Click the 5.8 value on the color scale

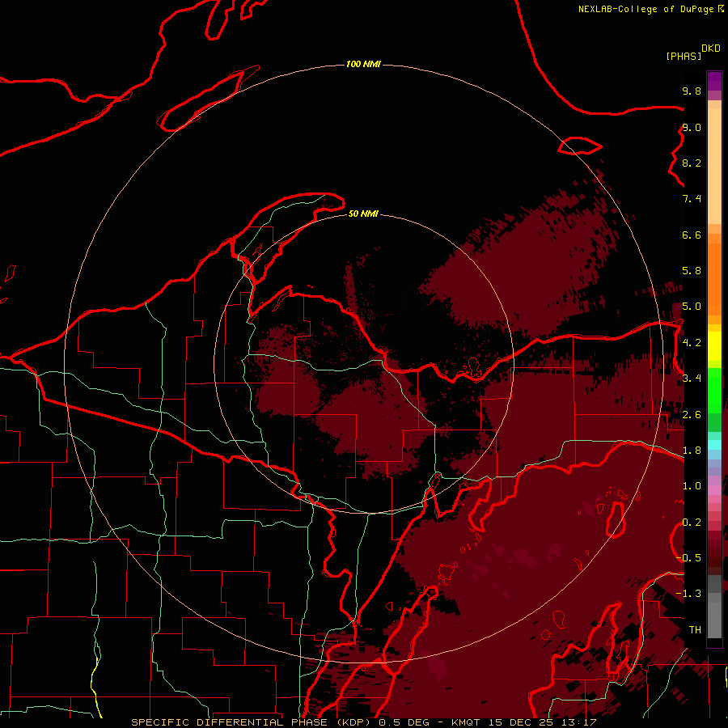pyautogui.click(x=692, y=271)
